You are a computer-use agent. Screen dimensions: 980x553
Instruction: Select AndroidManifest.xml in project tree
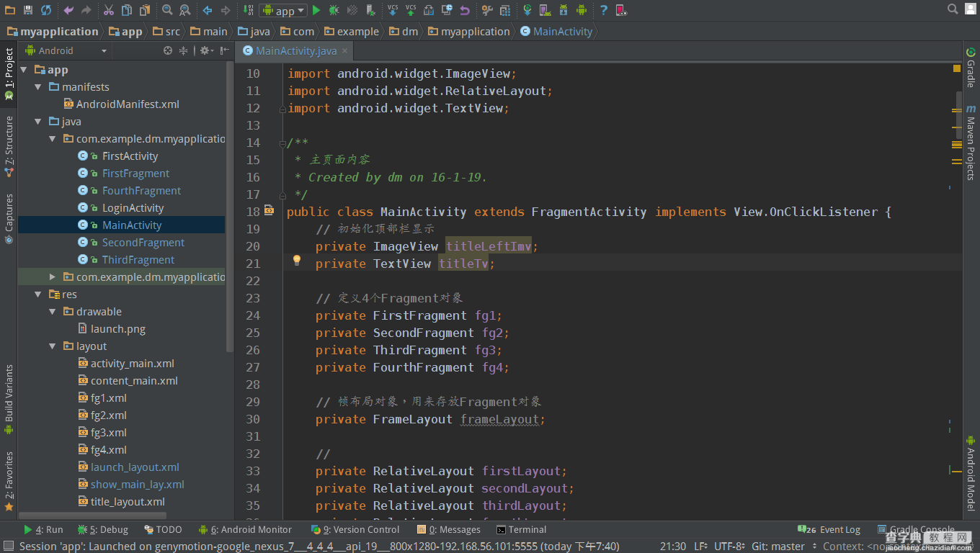pos(121,104)
